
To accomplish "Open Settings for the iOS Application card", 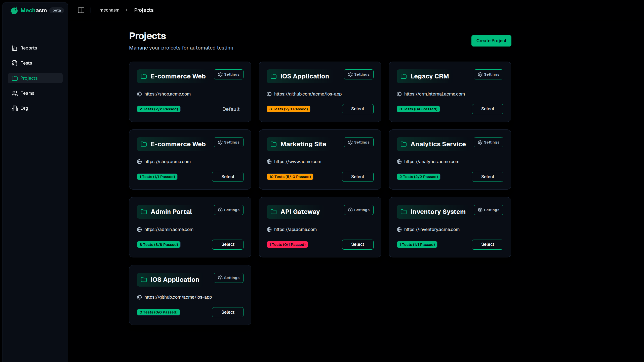I will [x=358, y=74].
